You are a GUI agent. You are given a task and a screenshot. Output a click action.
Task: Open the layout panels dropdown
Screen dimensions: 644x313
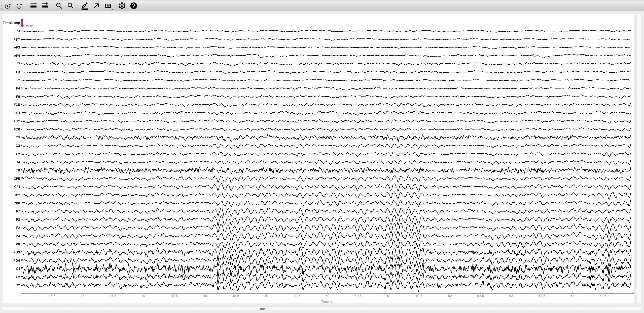click(109, 6)
